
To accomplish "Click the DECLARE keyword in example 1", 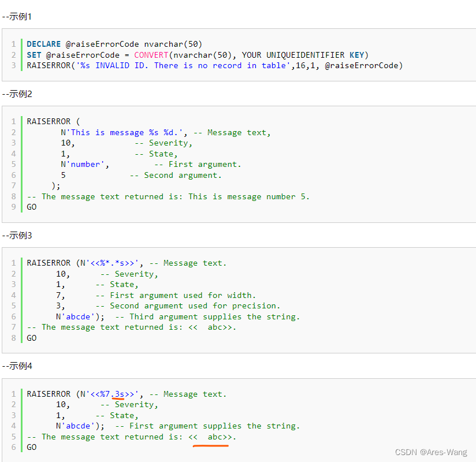I will coord(44,44).
